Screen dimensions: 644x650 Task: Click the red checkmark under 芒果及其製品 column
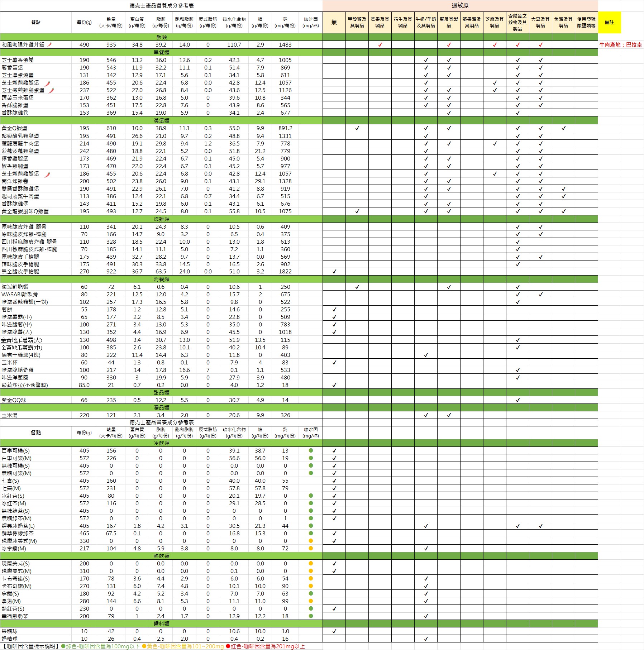[380, 45]
